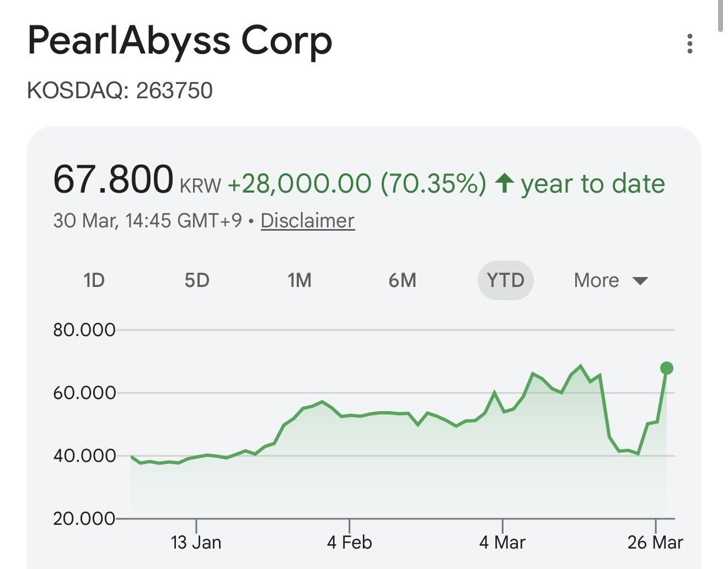Click the KOSDAQ: 263750 ticker text
Viewport: 728px width, 569px height.
pyautogui.click(x=120, y=91)
